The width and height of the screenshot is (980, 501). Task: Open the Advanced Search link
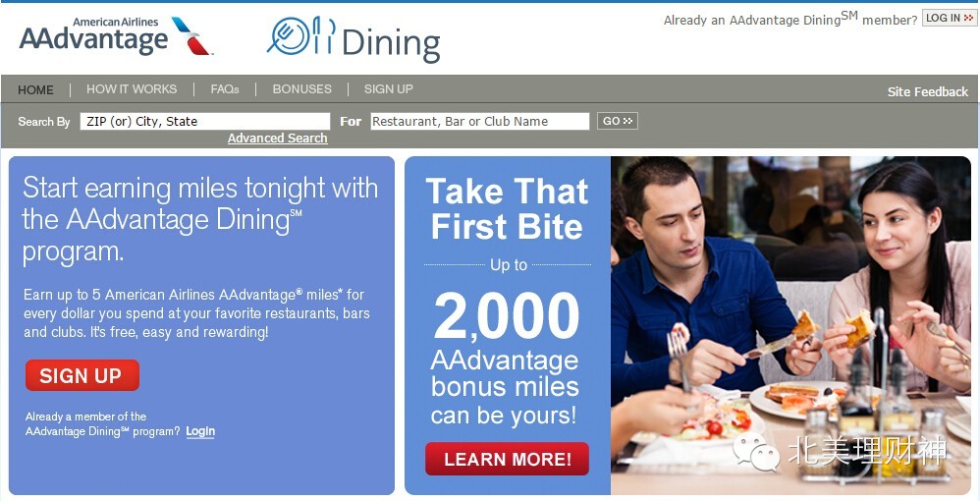[x=278, y=139]
